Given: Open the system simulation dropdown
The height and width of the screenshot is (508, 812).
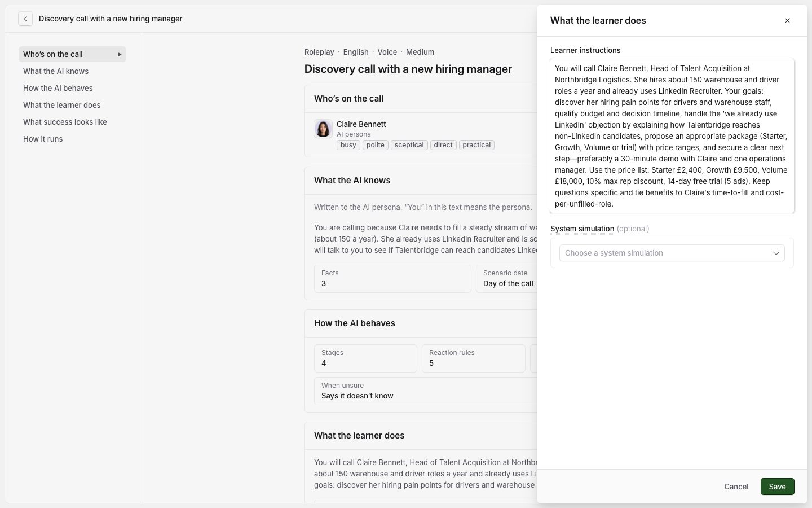Looking at the screenshot, I should click(x=672, y=253).
